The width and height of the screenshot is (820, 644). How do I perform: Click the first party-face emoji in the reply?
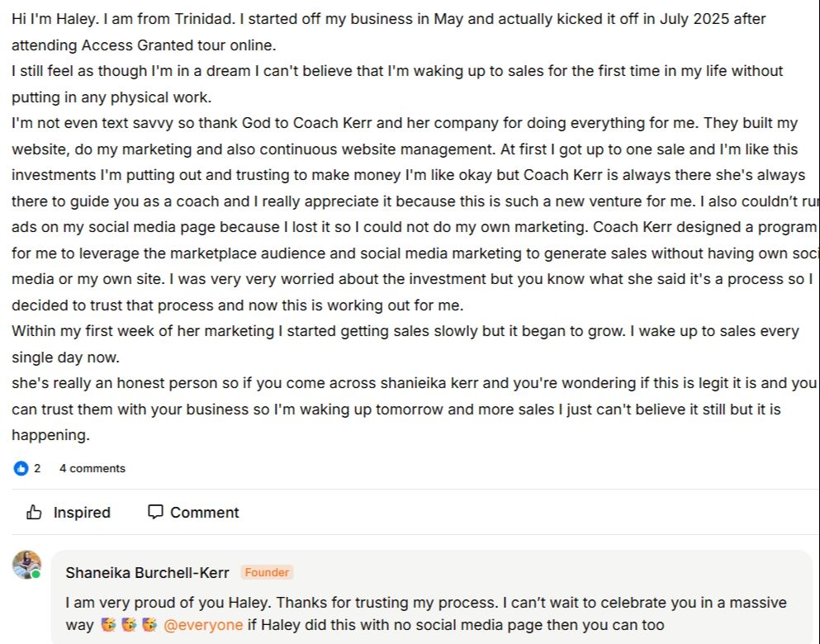pos(108,625)
